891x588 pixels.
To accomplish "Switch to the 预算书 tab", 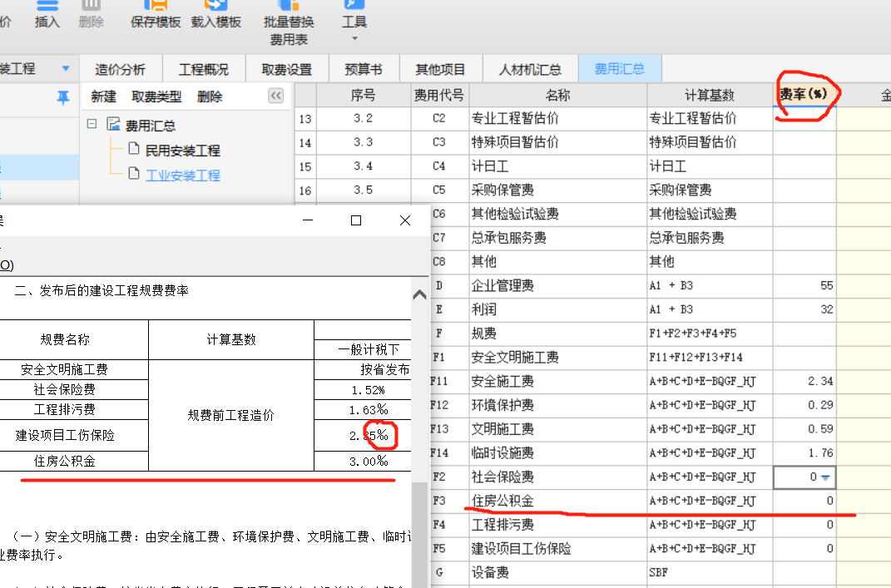I will 364,69.
